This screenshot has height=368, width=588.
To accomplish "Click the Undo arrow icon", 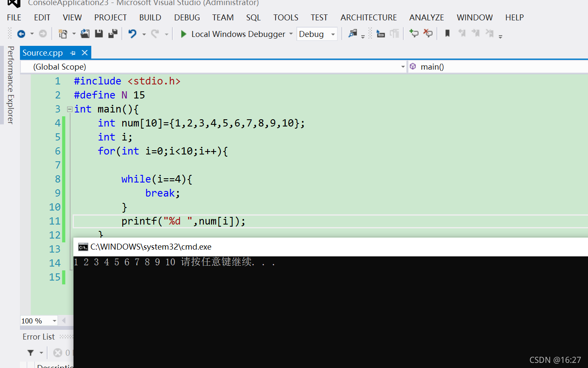I will point(132,34).
